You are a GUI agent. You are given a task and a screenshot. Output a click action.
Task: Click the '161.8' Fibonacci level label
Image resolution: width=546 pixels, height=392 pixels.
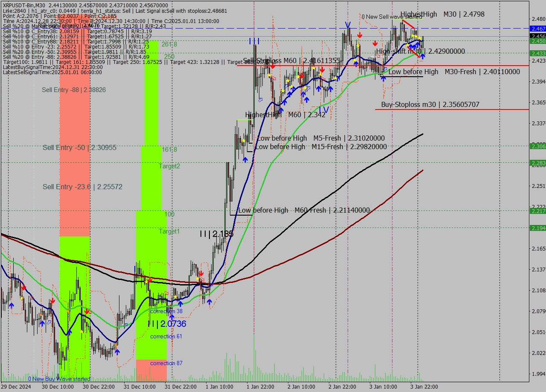pyautogui.click(x=169, y=150)
